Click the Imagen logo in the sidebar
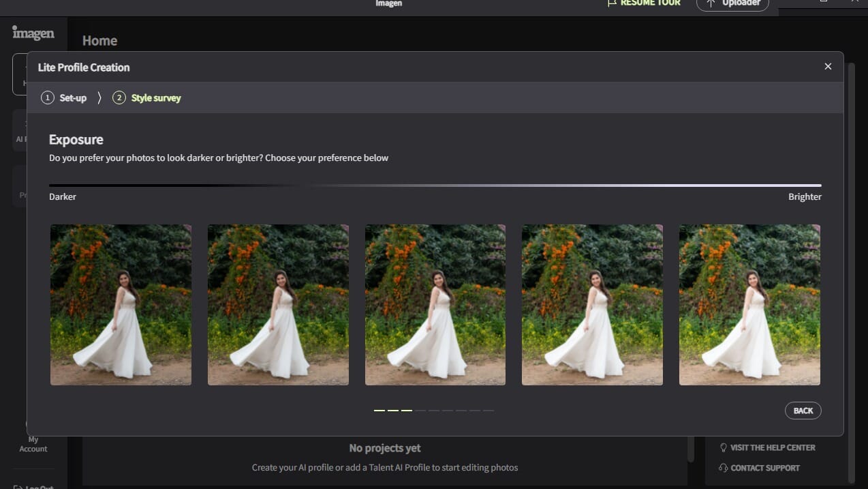This screenshot has height=489, width=868. (x=33, y=32)
